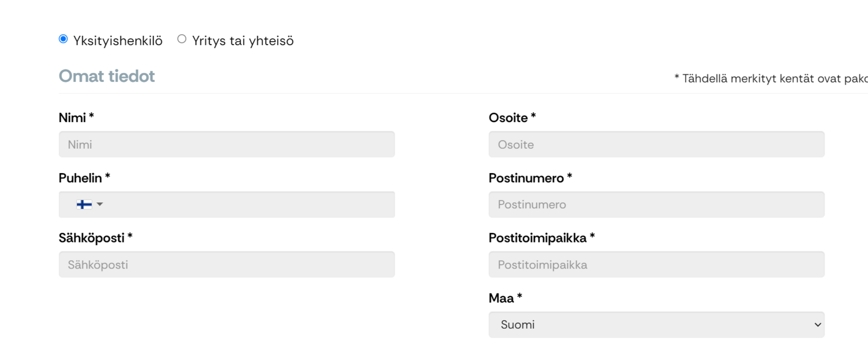Click the Finnish flag icon in Puhelin field
Image resolution: width=868 pixels, height=357 pixels.
pos(84,205)
